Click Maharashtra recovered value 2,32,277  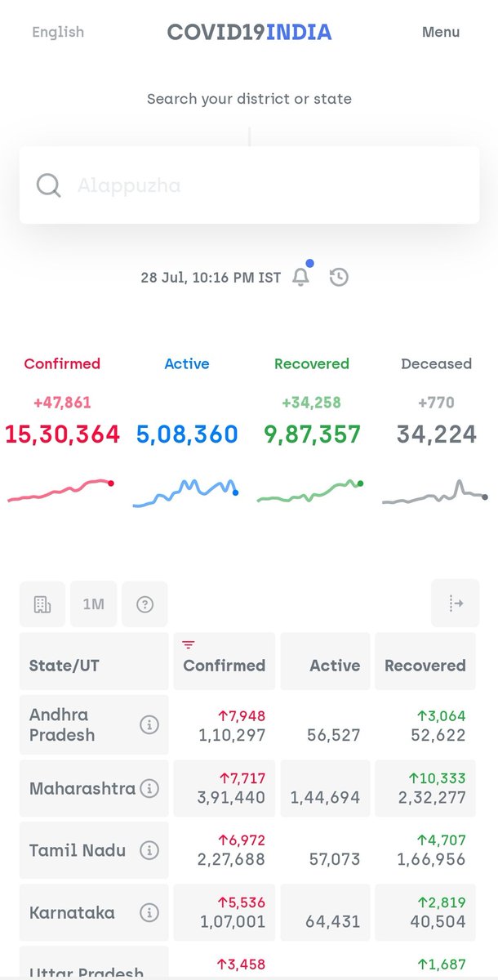[432, 798]
